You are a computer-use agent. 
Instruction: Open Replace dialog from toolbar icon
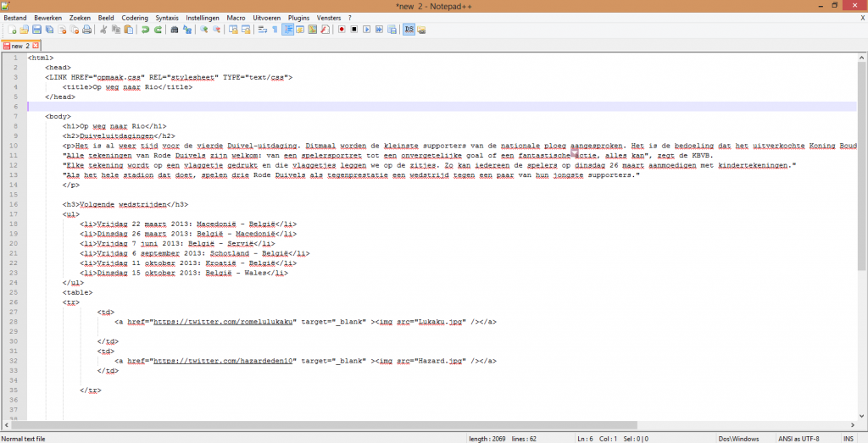click(x=187, y=30)
